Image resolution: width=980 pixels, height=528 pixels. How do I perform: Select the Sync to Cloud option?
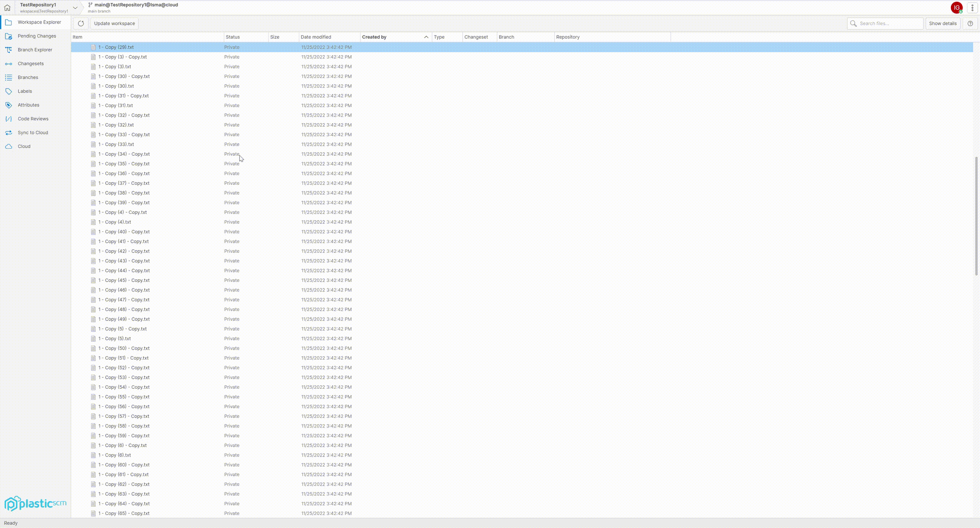pyautogui.click(x=33, y=132)
